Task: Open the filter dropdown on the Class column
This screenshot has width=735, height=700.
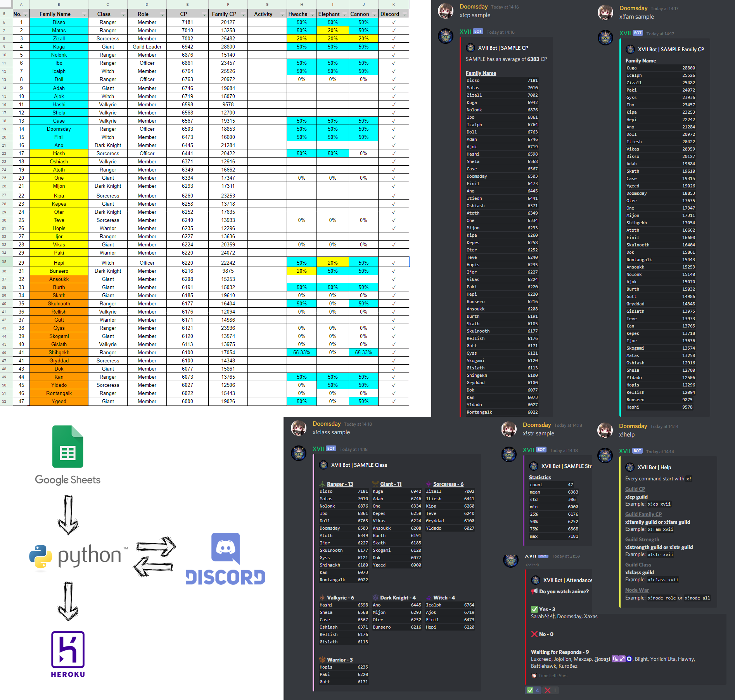Action: click(123, 14)
